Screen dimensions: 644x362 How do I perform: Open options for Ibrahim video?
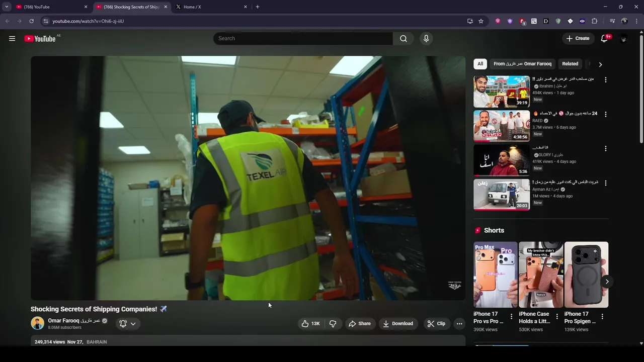click(x=606, y=80)
